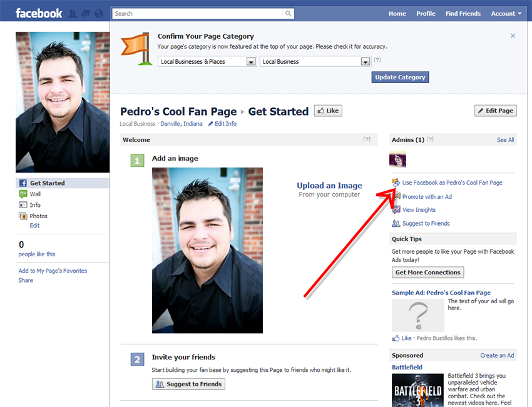Click the Info card icon in sidebar
The image size is (532, 407).
[23, 204]
